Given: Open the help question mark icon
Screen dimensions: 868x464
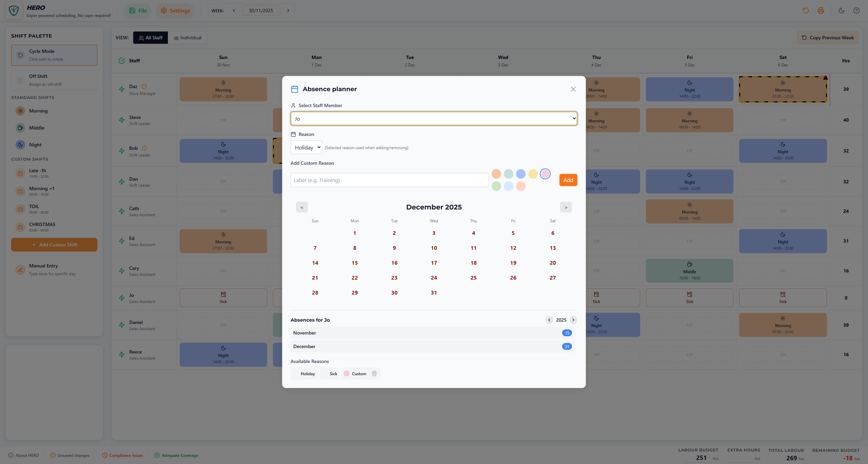Looking at the screenshot, I should [x=856, y=11].
